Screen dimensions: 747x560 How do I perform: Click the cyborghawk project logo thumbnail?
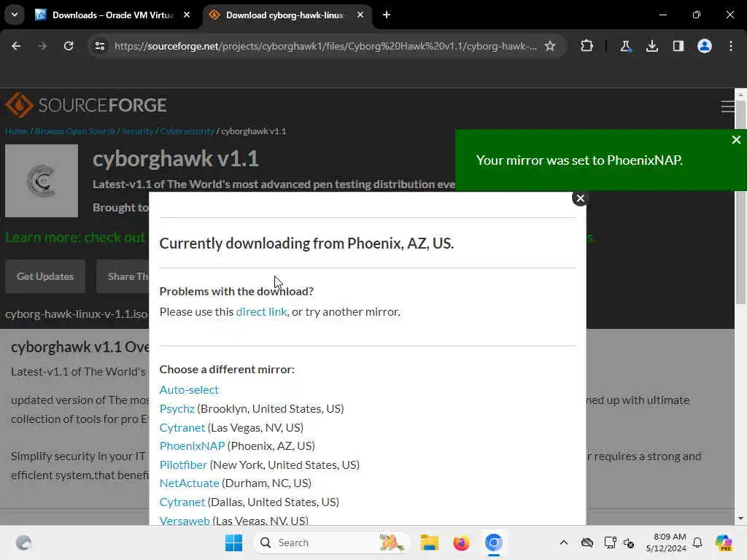tap(42, 181)
